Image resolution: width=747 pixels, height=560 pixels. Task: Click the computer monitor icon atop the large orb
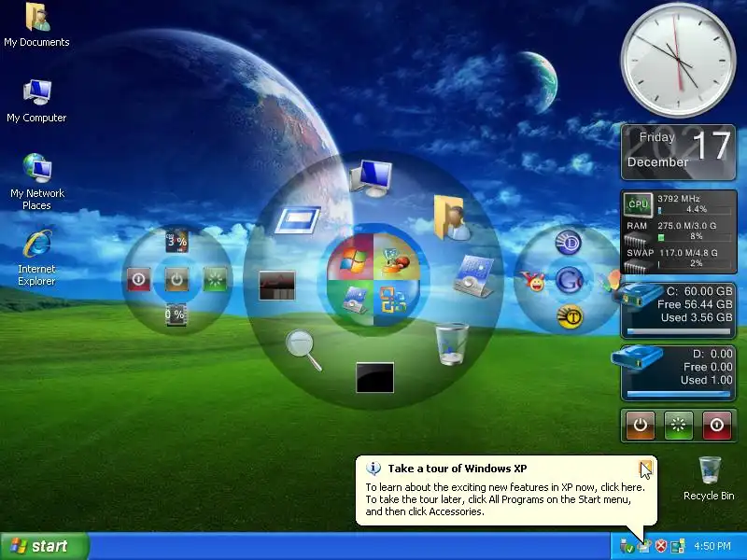tap(372, 178)
